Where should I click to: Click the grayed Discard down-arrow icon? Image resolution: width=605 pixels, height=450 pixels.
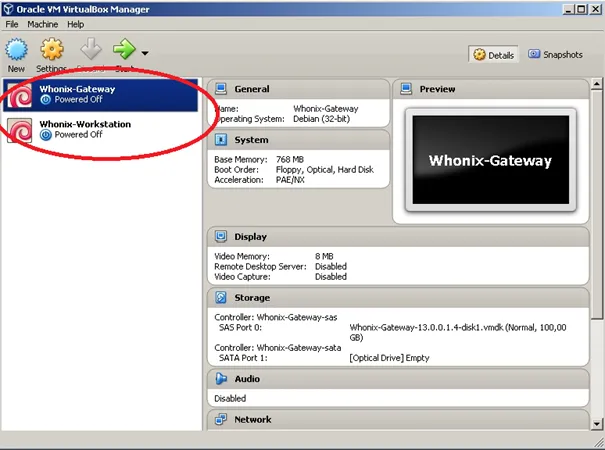[91, 49]
